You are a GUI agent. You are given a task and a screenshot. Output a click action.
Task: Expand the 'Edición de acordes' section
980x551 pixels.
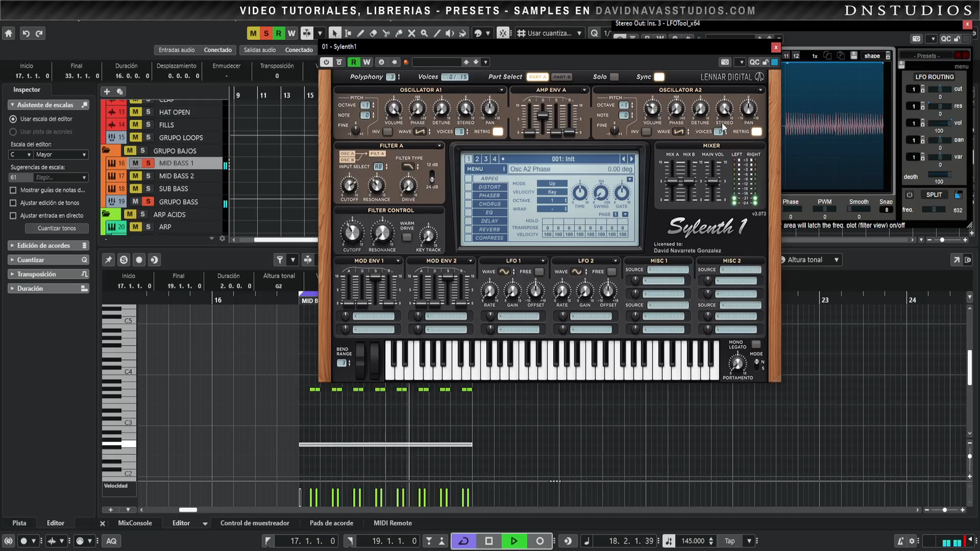pyautogui.click(x=43, y=246)
